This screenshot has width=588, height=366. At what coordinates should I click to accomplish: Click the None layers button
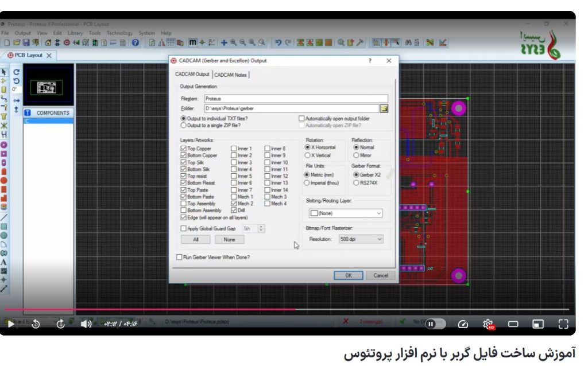point(229,239)
